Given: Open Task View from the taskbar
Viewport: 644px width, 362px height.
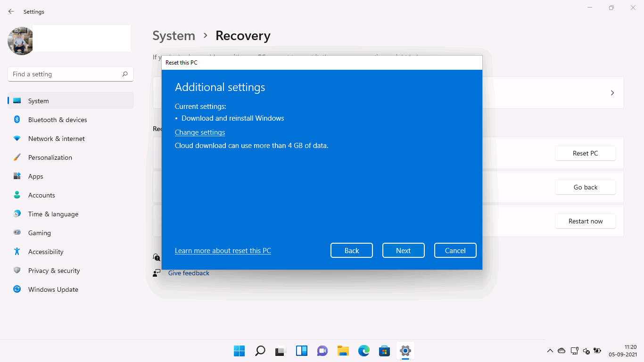Looking at the screenshot, I should [281, 351].
